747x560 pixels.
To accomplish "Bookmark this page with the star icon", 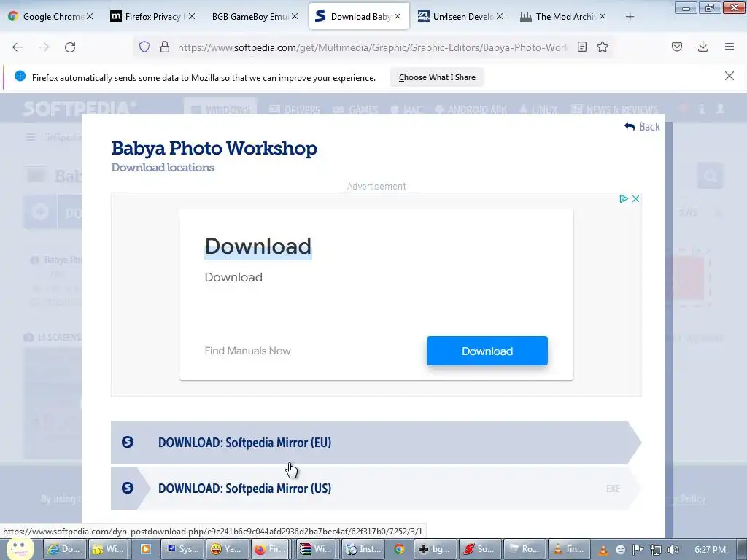I will 603,47.
